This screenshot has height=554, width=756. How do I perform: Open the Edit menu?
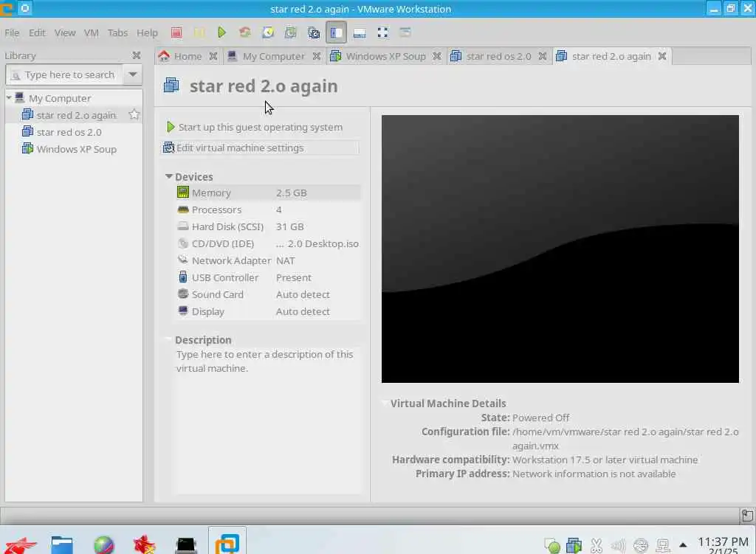[x=37, y=32]
